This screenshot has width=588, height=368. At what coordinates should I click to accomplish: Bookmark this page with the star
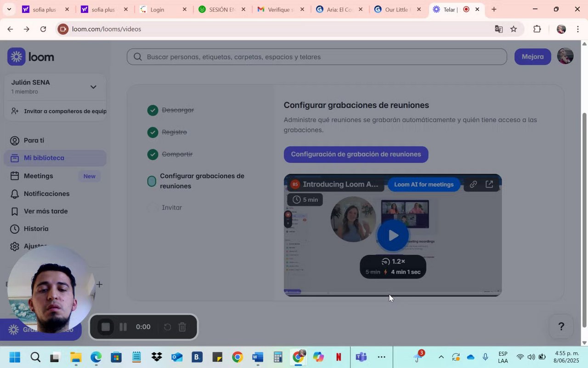[x=514, y=29]
